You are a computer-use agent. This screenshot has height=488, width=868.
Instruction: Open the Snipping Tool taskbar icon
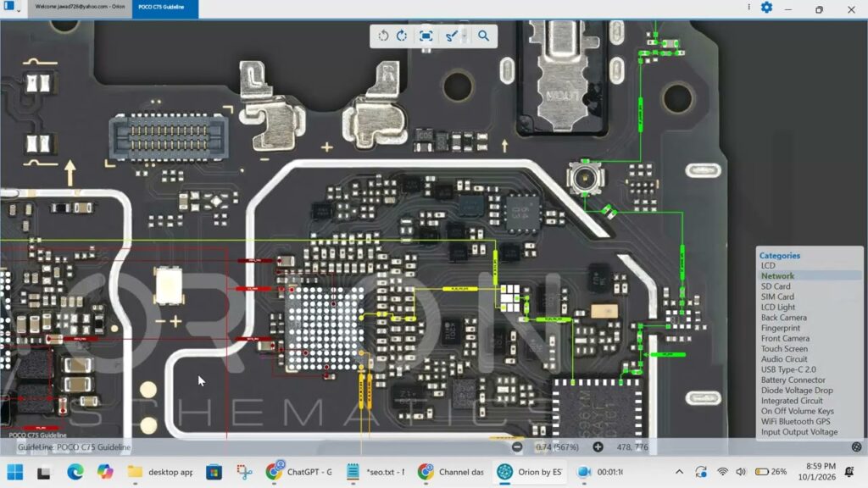pyautogui.click(x=244, y=472)
